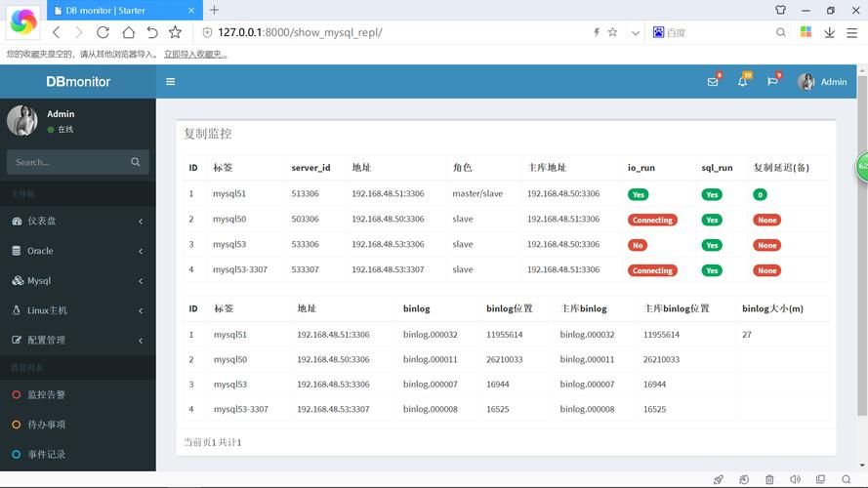Click chevron arrow next to 配置管理
Viewport: 868px width, 488px height.
point(141,341)
